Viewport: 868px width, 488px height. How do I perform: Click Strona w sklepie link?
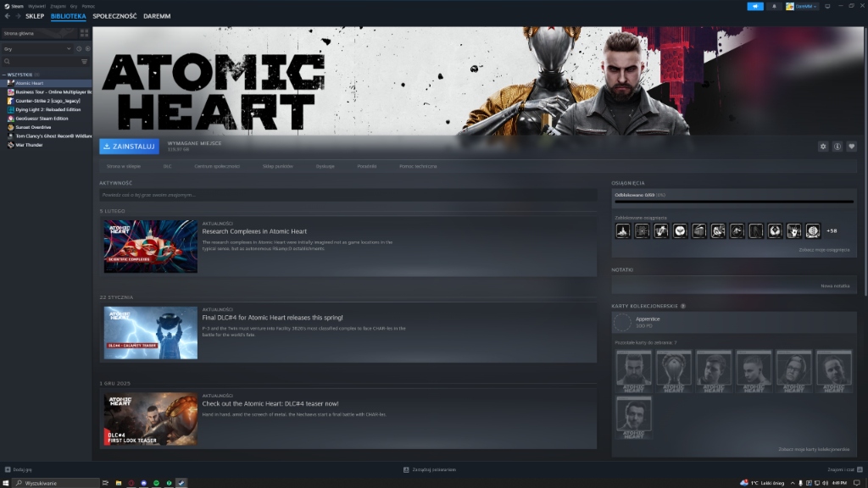(124, 166)
